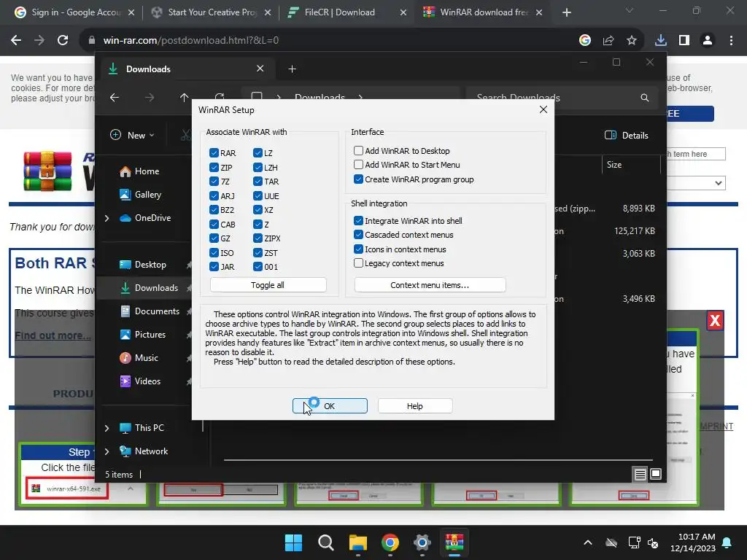Select Documents in Explorer sidebar
Screen dimensions: 747x560
click(150, 311)
